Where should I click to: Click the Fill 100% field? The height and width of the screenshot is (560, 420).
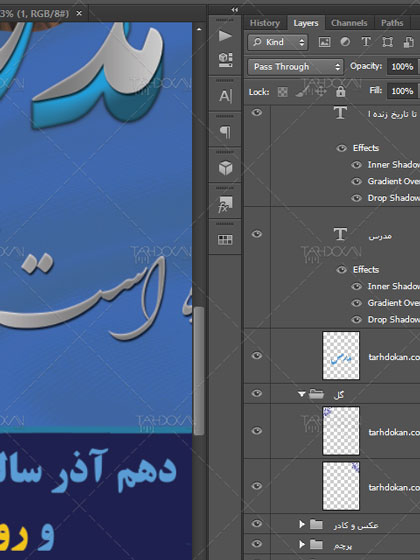point(402,91)
